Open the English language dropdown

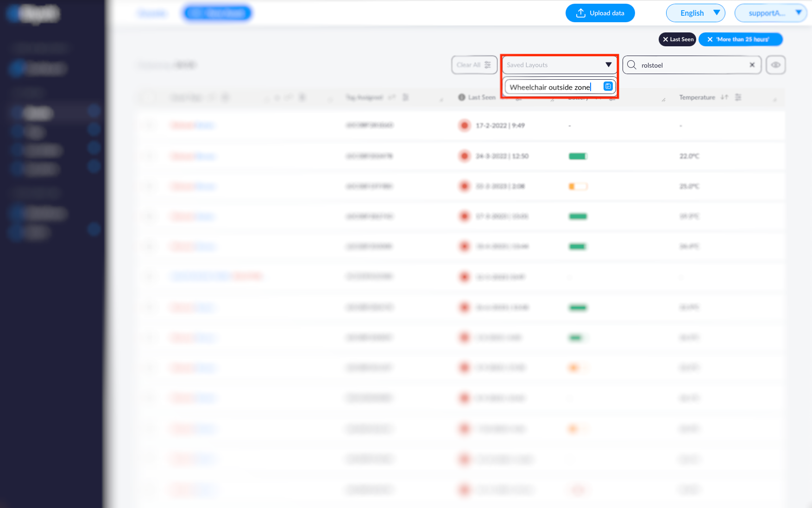[x=695, y=13]
